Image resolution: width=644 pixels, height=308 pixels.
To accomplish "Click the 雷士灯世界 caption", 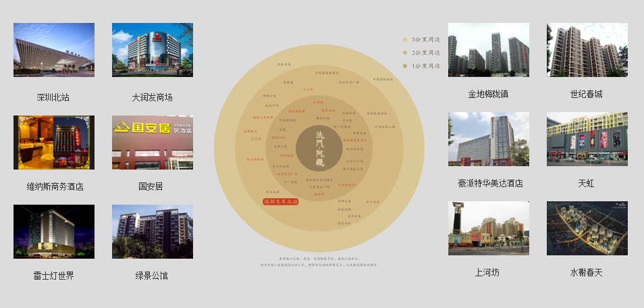I will click(54, 276).
